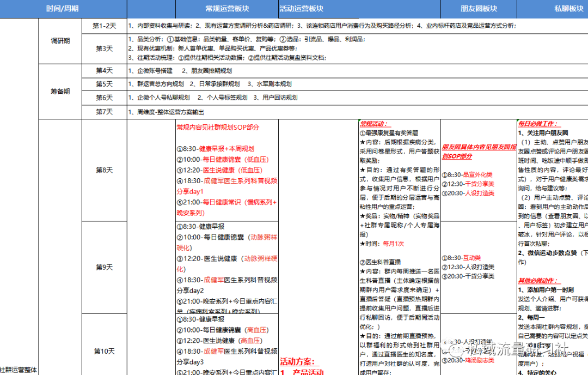Click the 常规内容见社群规划SOP部分 cell
This screenshot has height=375, width=588.
tap(227, 170)
